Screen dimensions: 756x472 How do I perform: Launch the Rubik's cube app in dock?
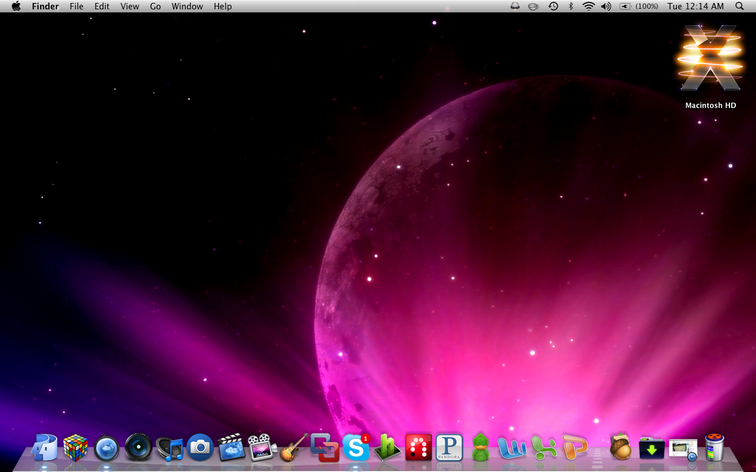76,448
